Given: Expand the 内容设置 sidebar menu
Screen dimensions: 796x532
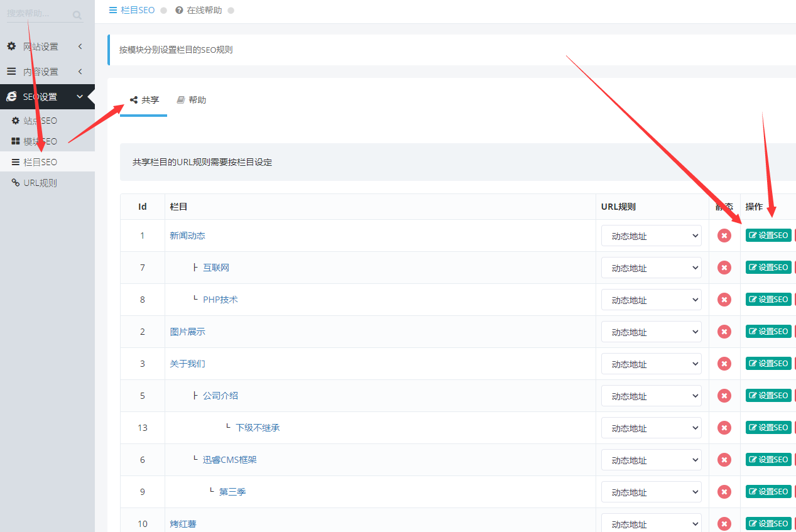Looking at the screenshot, I should coord(47,72).
